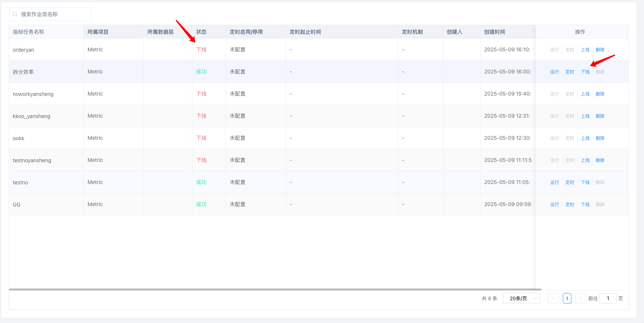Screen dimensions: 644x323
Task: Go to the previous page arrow
Action: (x=553, y=298)
